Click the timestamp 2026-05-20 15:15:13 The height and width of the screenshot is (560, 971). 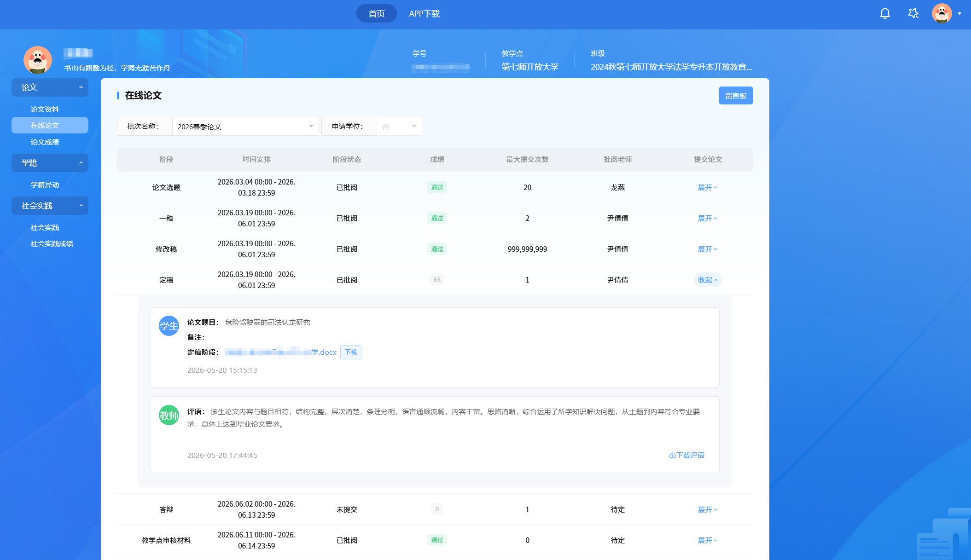click(x=222, y=370)
